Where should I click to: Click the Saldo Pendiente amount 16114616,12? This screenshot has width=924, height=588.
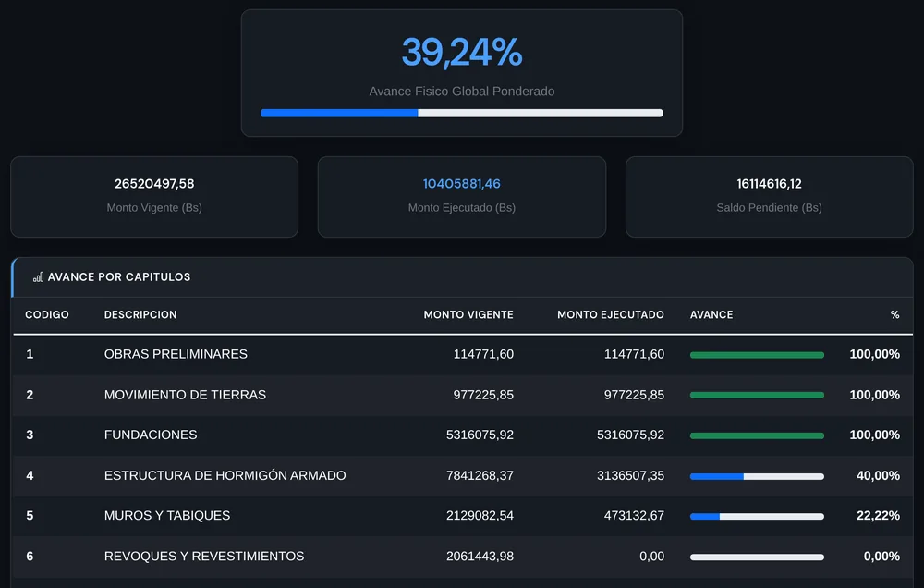[x=769, y=184]
